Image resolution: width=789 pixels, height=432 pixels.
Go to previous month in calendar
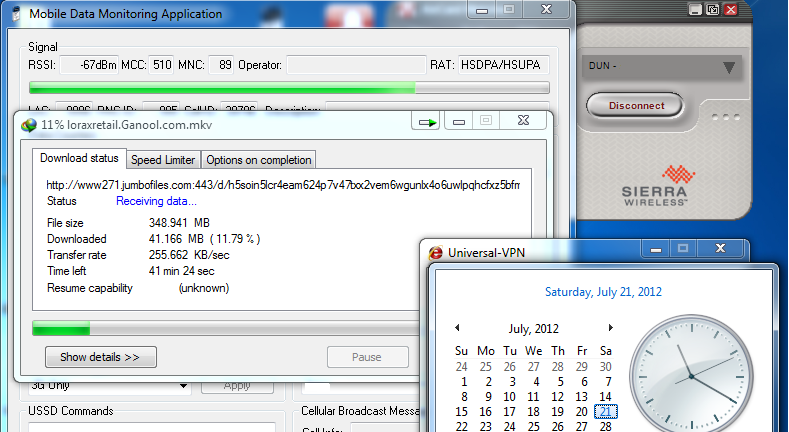point(457,328)
